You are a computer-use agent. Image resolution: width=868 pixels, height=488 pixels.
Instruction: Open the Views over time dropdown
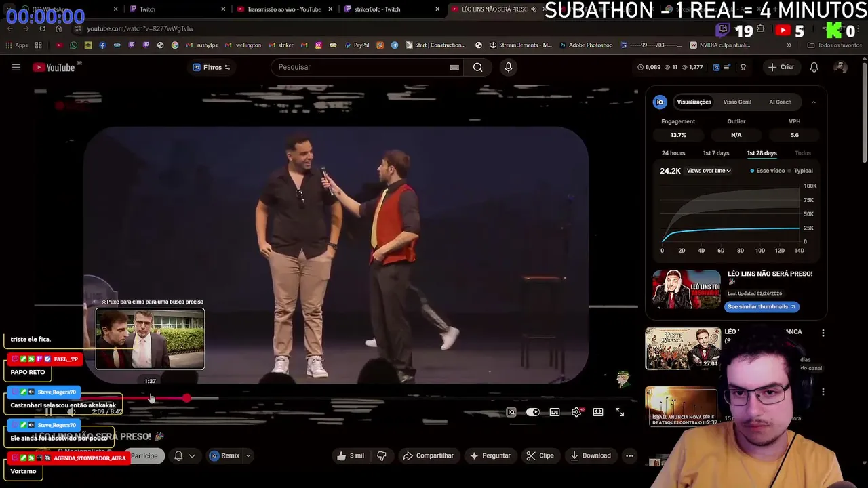point(709,171)
